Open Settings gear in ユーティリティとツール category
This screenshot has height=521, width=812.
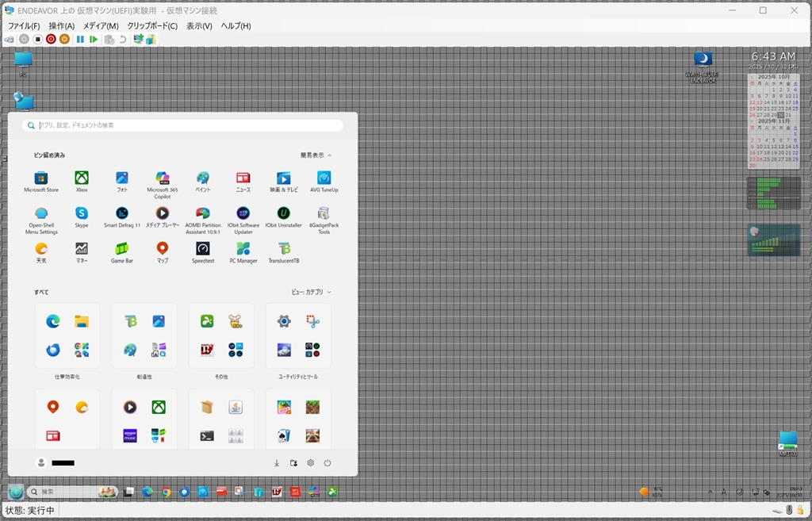click(x=284, y=322)
